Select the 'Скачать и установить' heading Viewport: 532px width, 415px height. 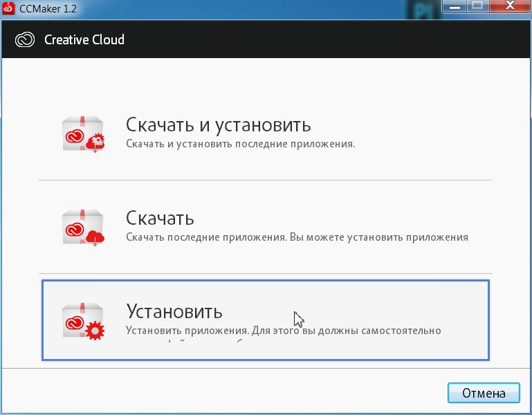click(x=218, y=124)
